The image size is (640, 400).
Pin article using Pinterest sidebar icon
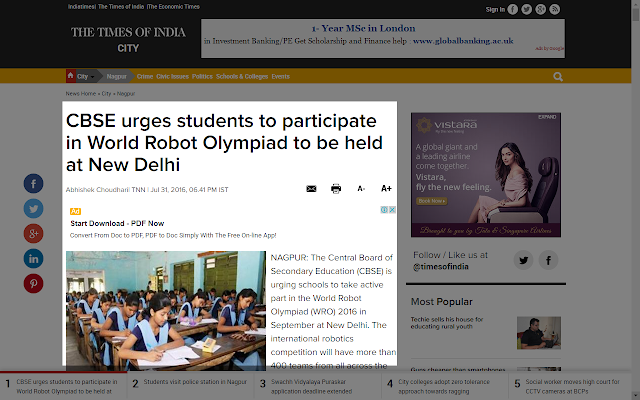[x=33, y=283]
